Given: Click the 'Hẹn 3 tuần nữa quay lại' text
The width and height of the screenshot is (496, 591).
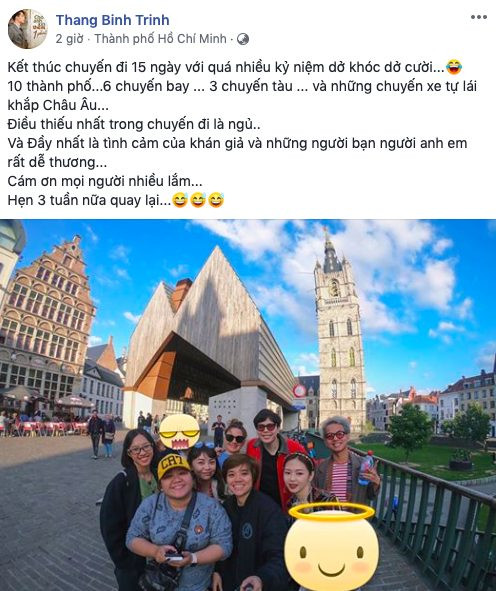Looking at the screenshot, I should (89, 200).
